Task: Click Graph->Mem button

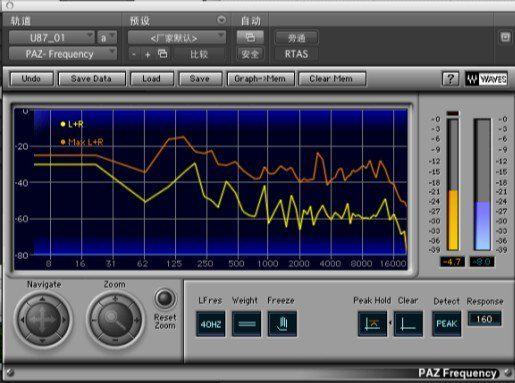Action: pyautogui.click(x=260, y=79)
